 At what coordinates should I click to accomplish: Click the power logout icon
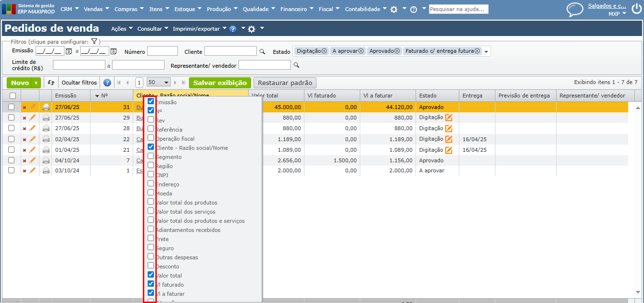coord(636,9)
